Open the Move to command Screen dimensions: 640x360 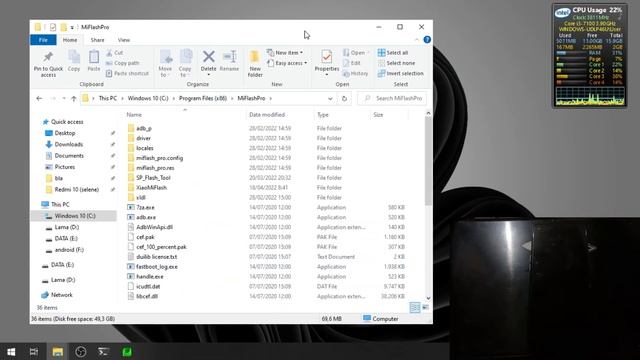pyautogui.click(x=165, y=64)
